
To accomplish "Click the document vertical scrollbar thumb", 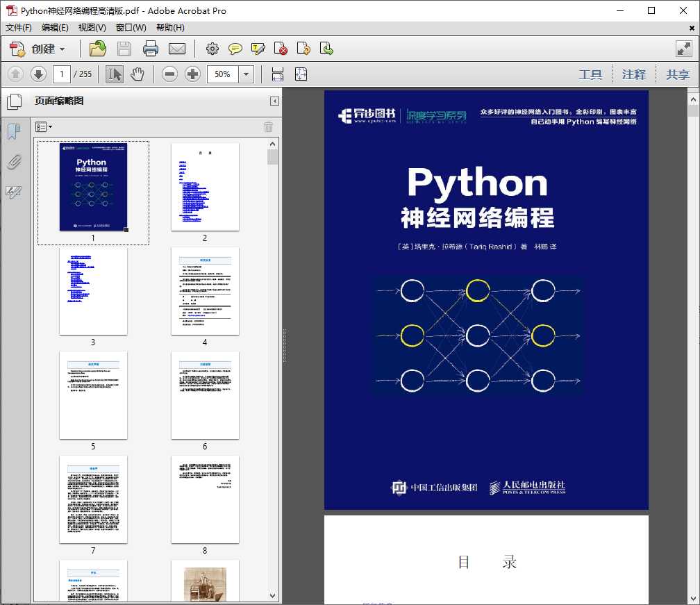I will pyautogui.click(x=693, y=110).
